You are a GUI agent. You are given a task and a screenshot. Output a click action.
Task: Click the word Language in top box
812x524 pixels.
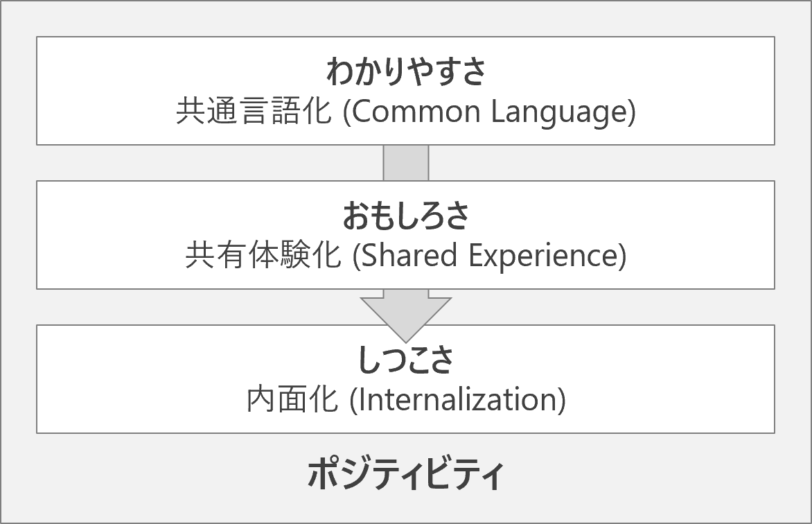point(559,112)
